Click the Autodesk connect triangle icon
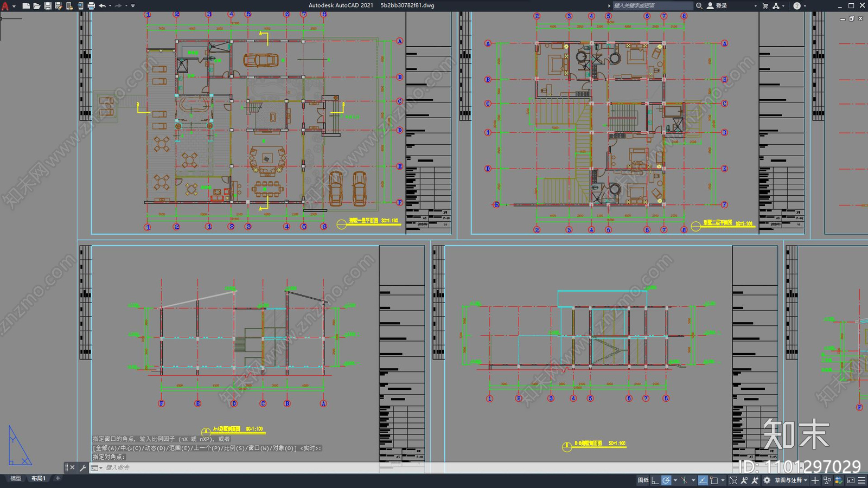 point(776,5)
